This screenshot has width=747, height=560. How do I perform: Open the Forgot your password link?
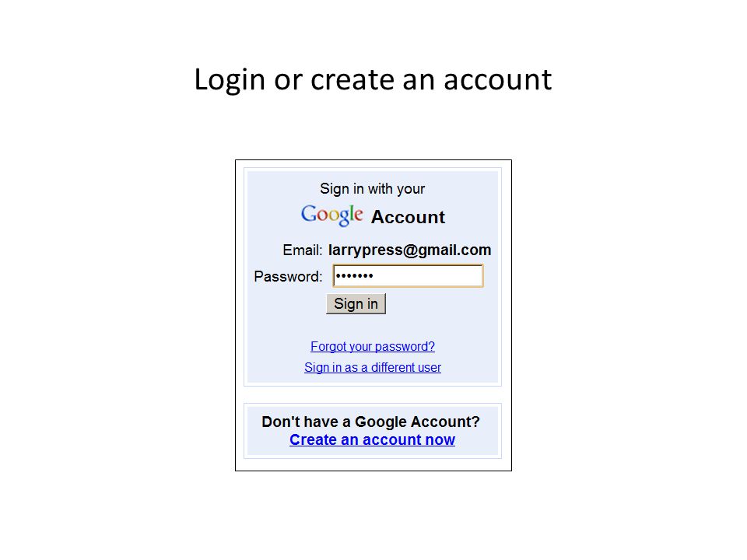click(373, 346)
